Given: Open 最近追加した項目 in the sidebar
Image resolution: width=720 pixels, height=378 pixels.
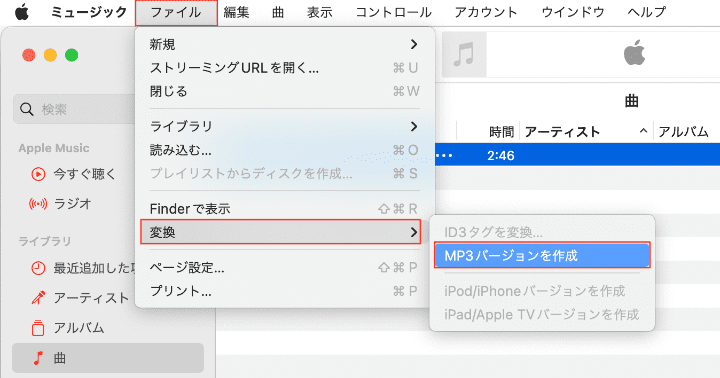Looking at the screenshot, I should point(95,268).
